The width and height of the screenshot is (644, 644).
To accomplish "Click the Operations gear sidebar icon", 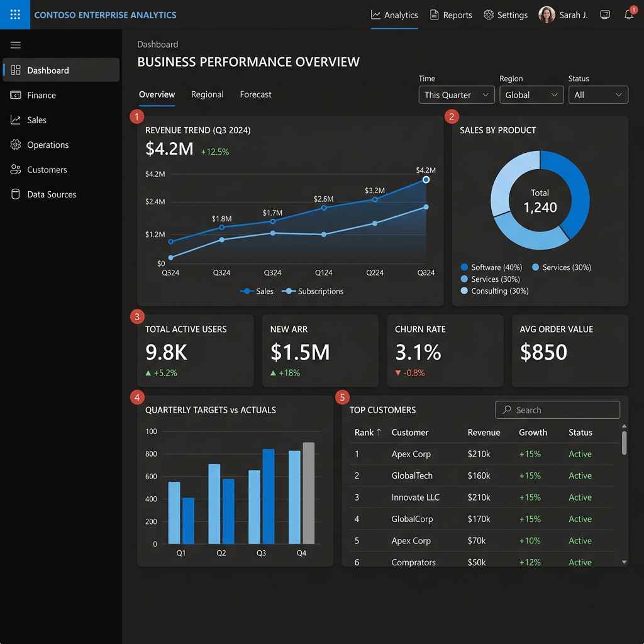I will click(16, 145).
